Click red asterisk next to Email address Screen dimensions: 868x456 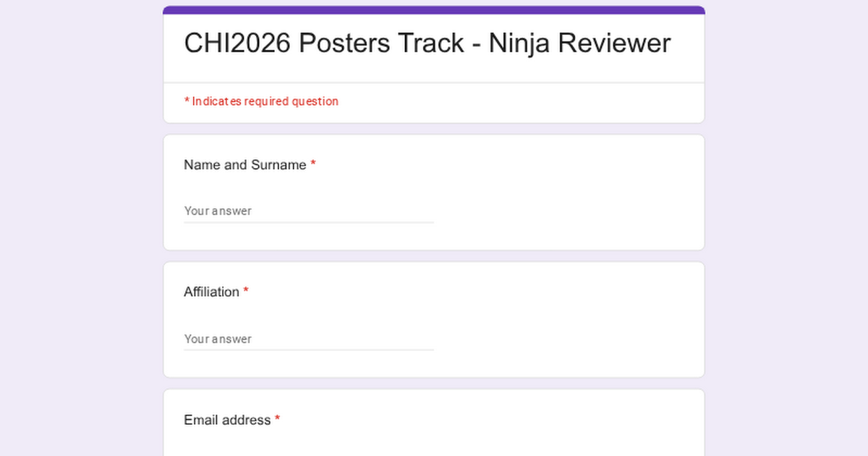point(278,421)
